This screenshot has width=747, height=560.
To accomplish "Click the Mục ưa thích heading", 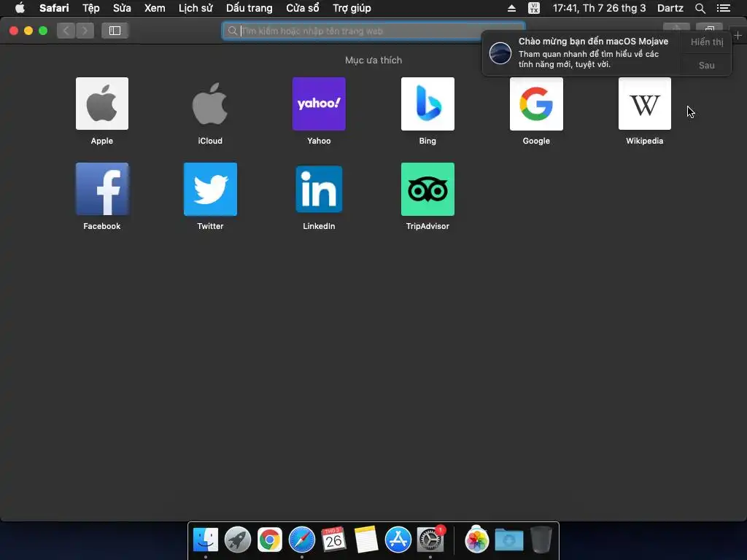I will (373, 60).
